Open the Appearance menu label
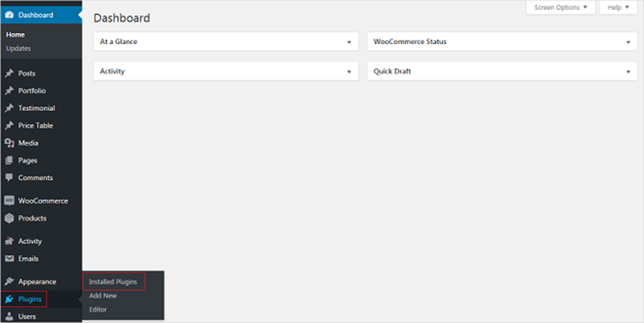This screenshot has width=644, height=323. pos(37,282)
